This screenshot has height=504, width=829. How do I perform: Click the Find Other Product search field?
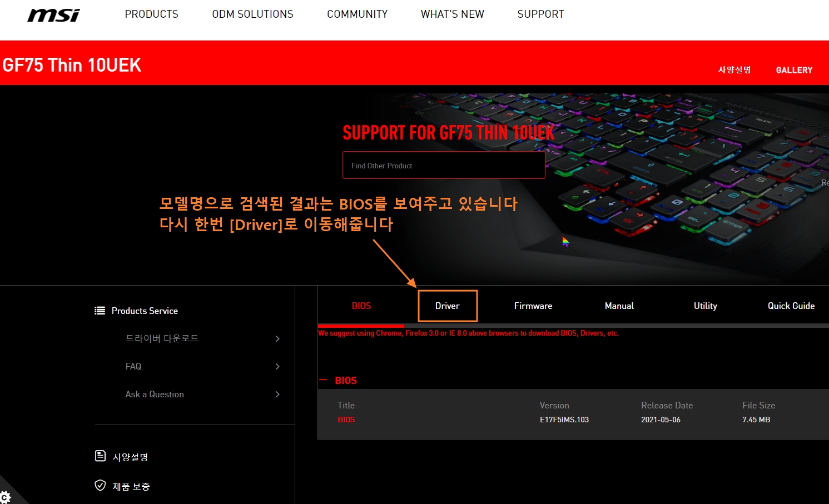click(x=443, y=165)
